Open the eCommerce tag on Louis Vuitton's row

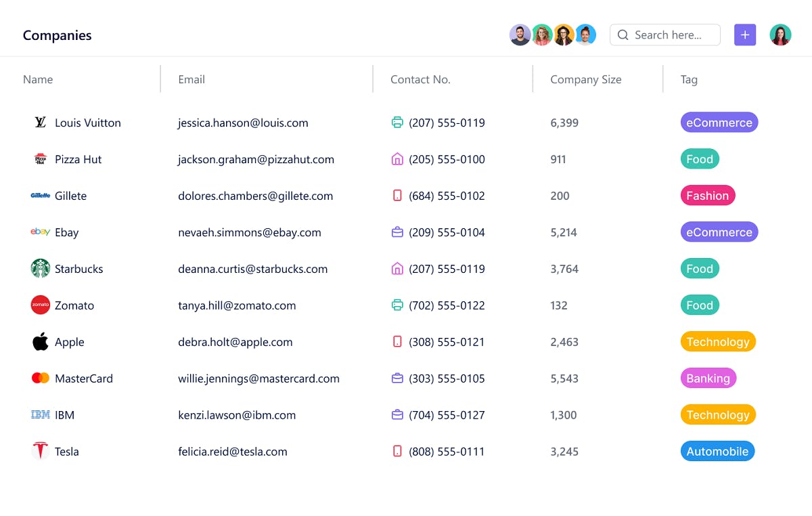(x=719, y=123)
